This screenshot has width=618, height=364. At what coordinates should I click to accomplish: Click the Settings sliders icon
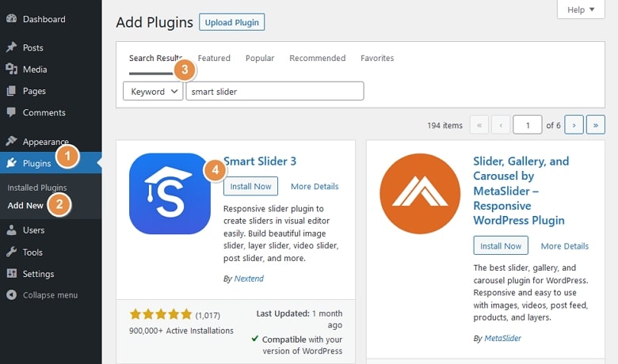click(x=12, y=274)
